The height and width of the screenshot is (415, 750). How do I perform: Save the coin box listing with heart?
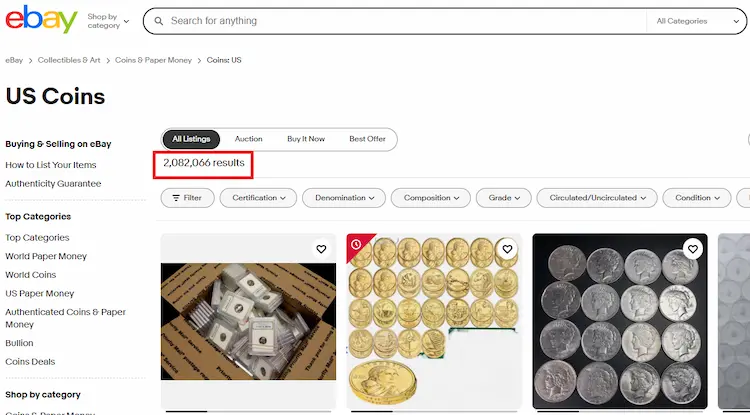pyautogui.click(x=321, y=249)
